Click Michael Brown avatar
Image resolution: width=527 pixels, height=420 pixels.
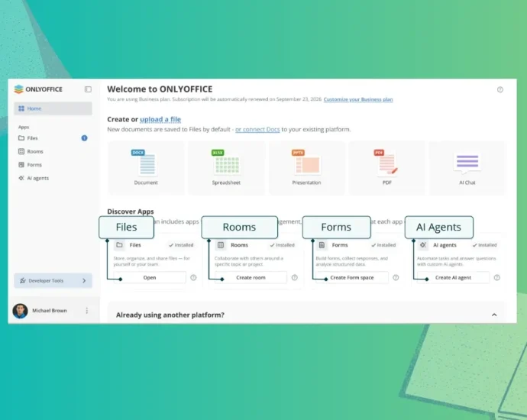20,311
